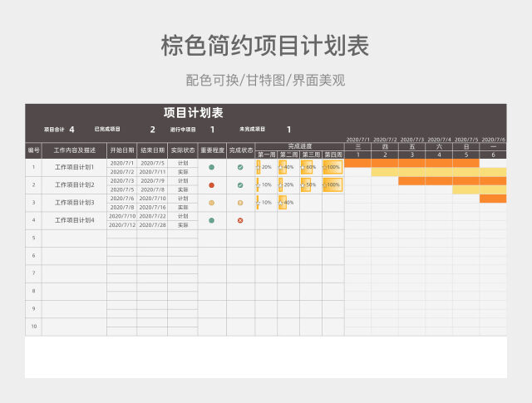Click Gantt date header 2020/7/1
Image resolution: width=532 pixels, height=403 pixels.
358,140
